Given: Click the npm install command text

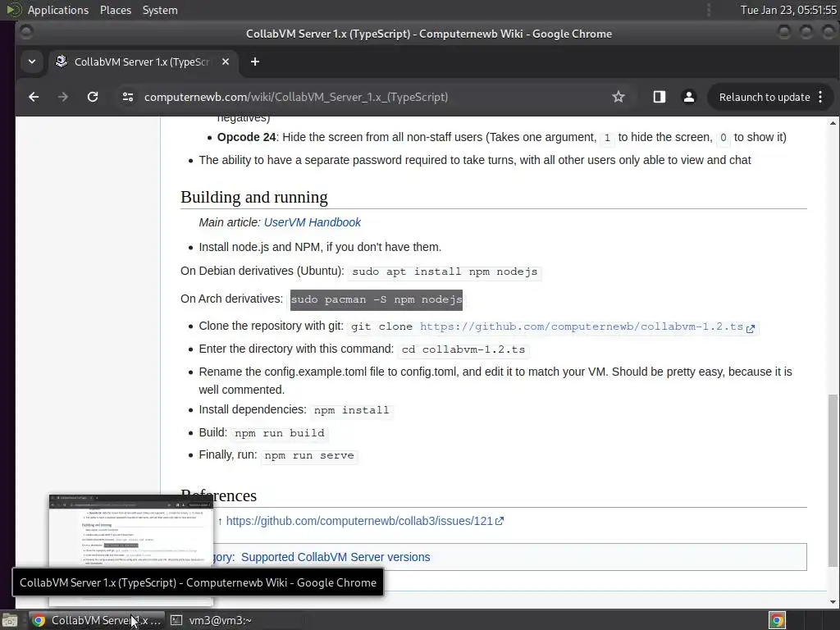Looking at the screenshot, I should (351, 410).
